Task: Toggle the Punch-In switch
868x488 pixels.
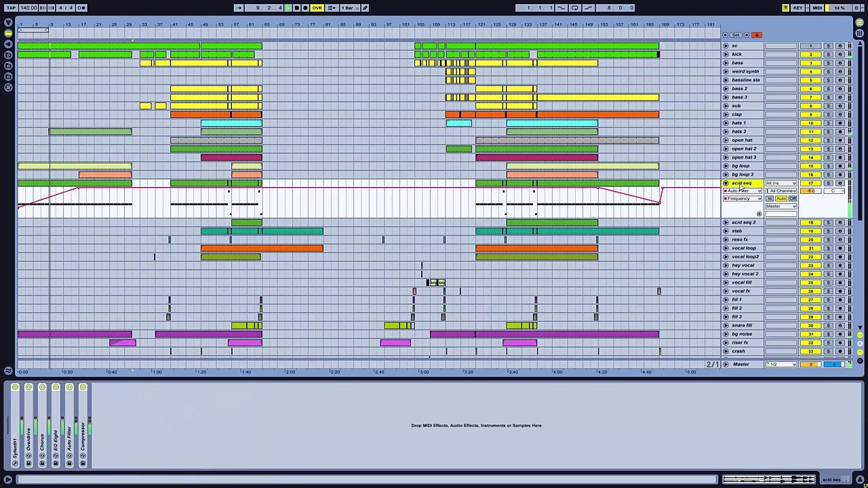Action: (561, 7)
